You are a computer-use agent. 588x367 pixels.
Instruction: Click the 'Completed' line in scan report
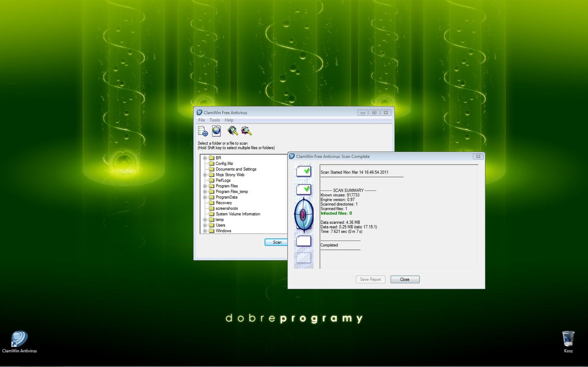(329, 245)
